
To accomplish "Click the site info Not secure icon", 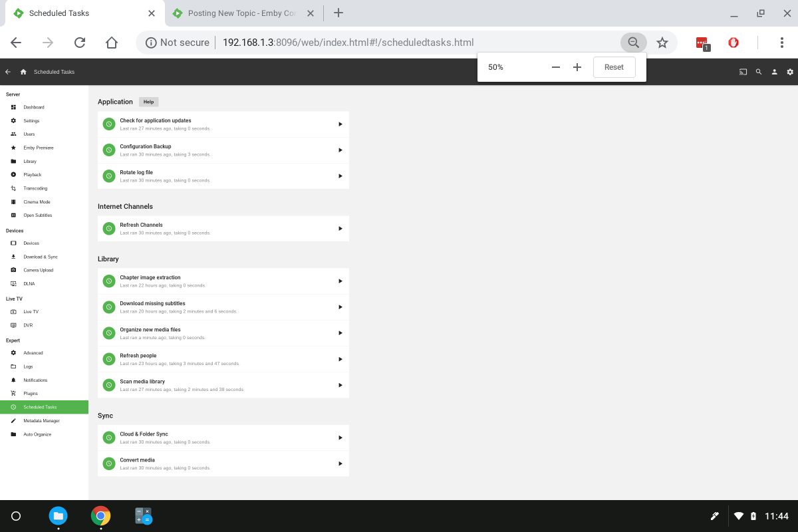I will (x=151, y=43).
